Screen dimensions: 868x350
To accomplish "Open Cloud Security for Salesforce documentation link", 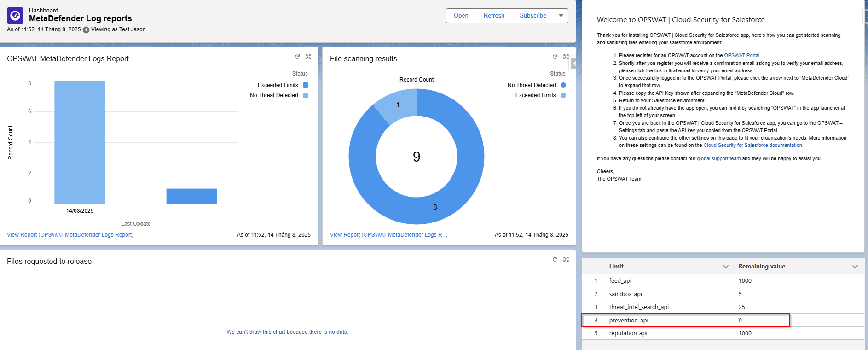I will (753, 146).
